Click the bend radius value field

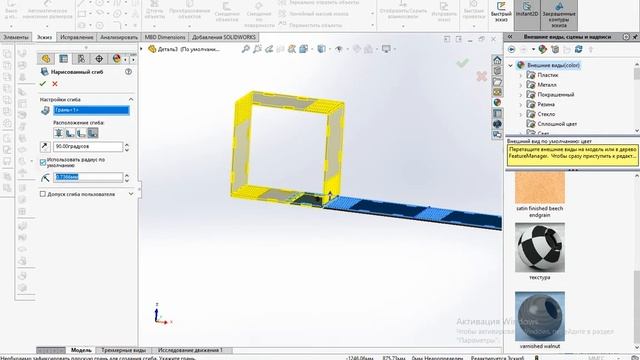[x=88, y=177]
